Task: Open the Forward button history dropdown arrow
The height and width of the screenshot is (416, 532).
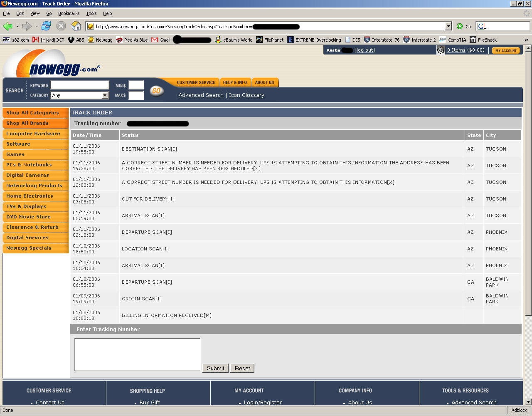Action: click(37, 26)
